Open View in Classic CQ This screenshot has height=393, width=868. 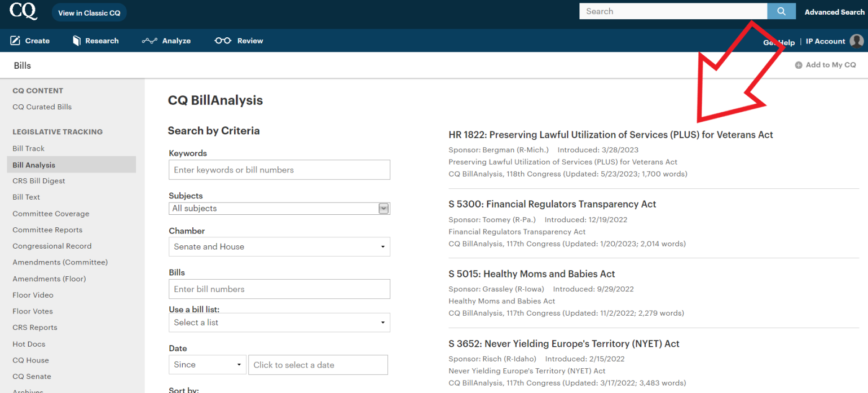(x=89, y=12)
